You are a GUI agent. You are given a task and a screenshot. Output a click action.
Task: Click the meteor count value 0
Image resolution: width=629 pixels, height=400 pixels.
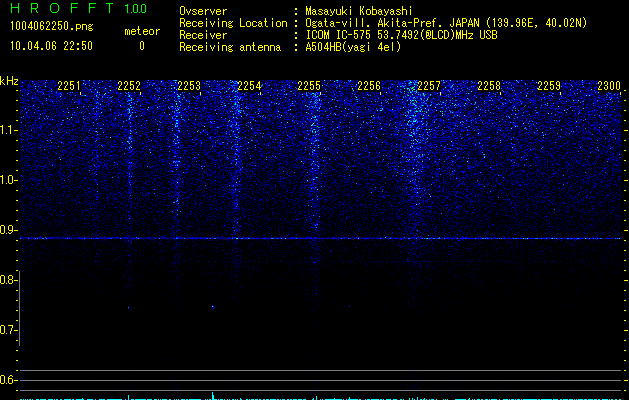[142, 46]
